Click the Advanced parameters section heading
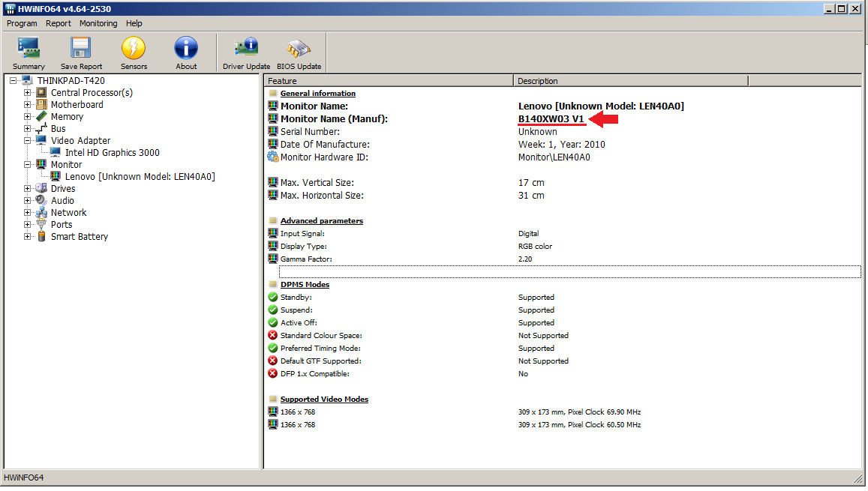 point(322,220)
